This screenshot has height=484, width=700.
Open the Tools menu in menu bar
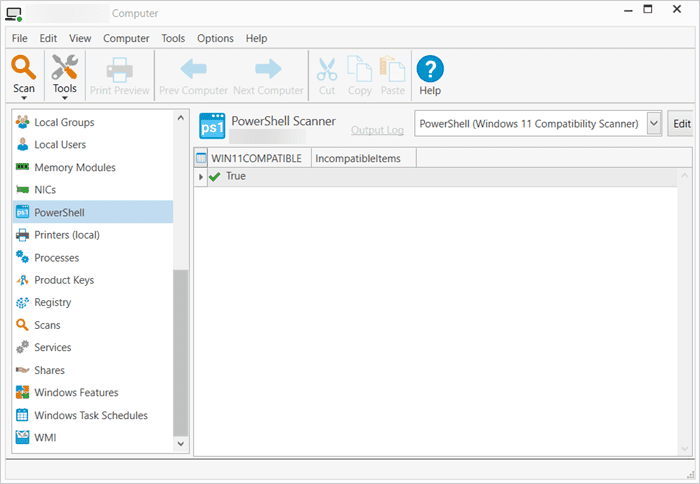(x=173, y=38)
